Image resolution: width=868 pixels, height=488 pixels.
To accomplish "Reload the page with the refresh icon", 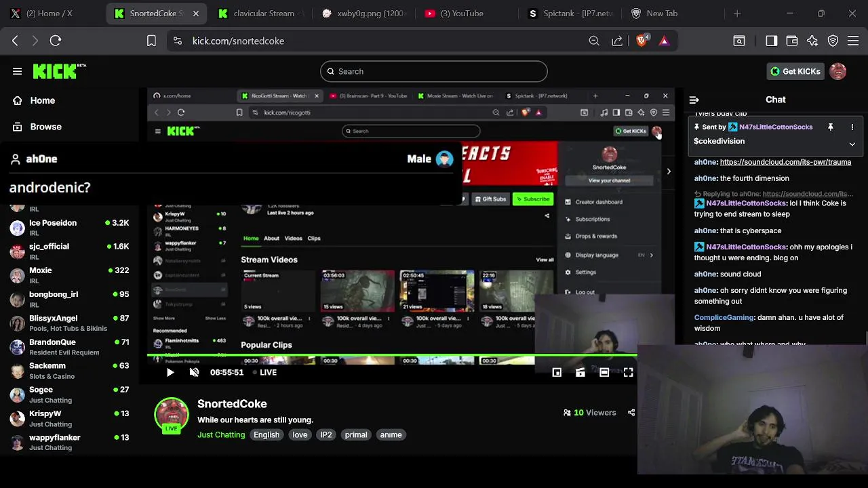I will click(x=56, y=41).
